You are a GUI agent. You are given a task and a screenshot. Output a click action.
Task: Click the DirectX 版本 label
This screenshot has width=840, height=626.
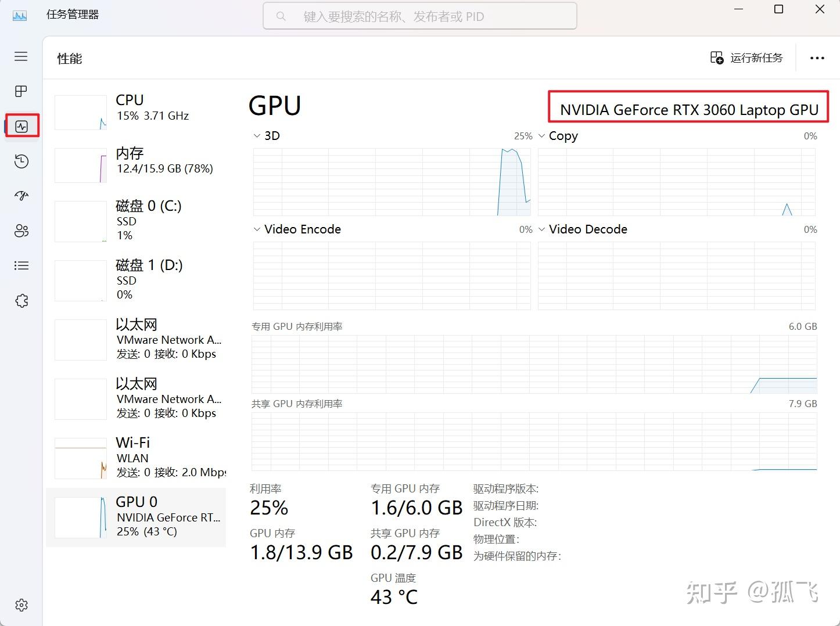(505, 523)
